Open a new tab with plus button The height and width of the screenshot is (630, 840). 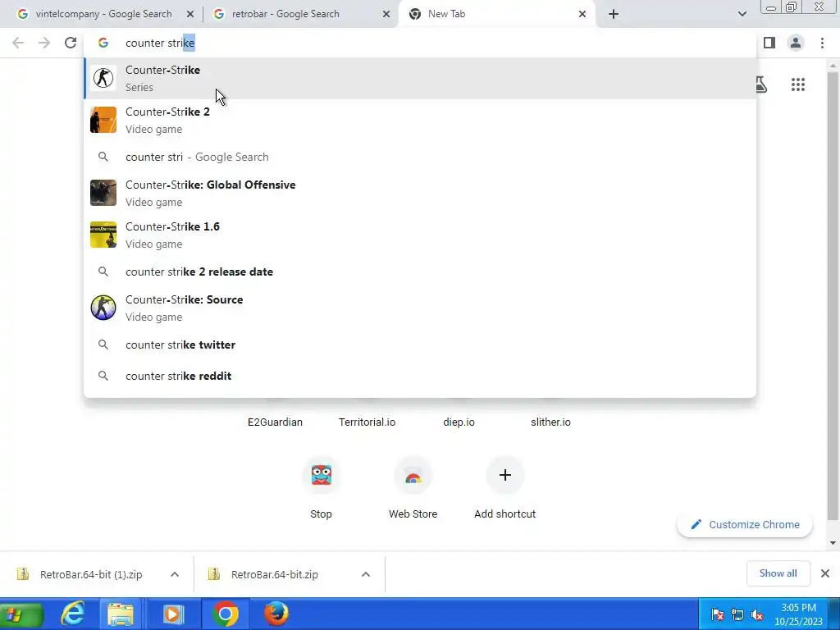(x=614, y=14)
